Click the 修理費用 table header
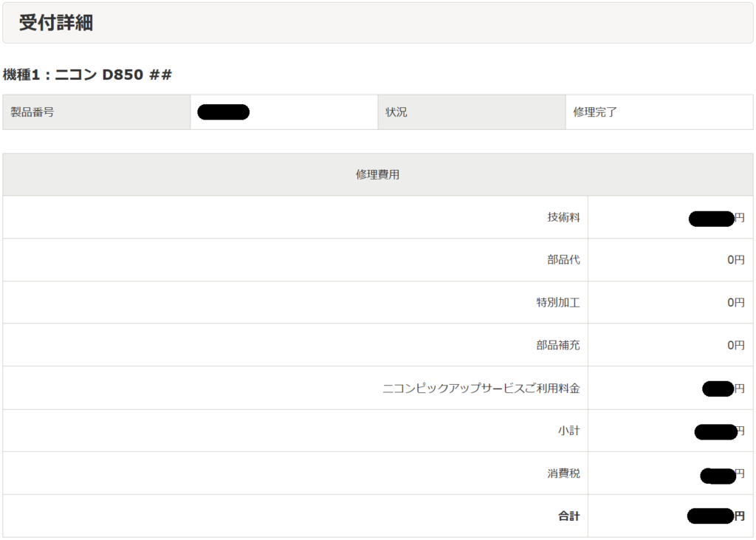This screenshot has height=540, width=756. tap(377, 174)
